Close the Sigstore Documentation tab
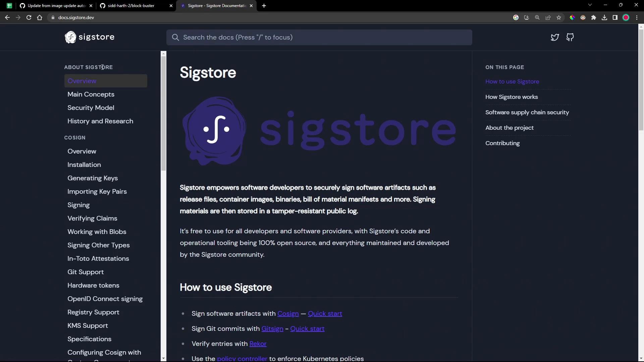The height and width of the screenshot is (362, 644). tap(251, 6)
